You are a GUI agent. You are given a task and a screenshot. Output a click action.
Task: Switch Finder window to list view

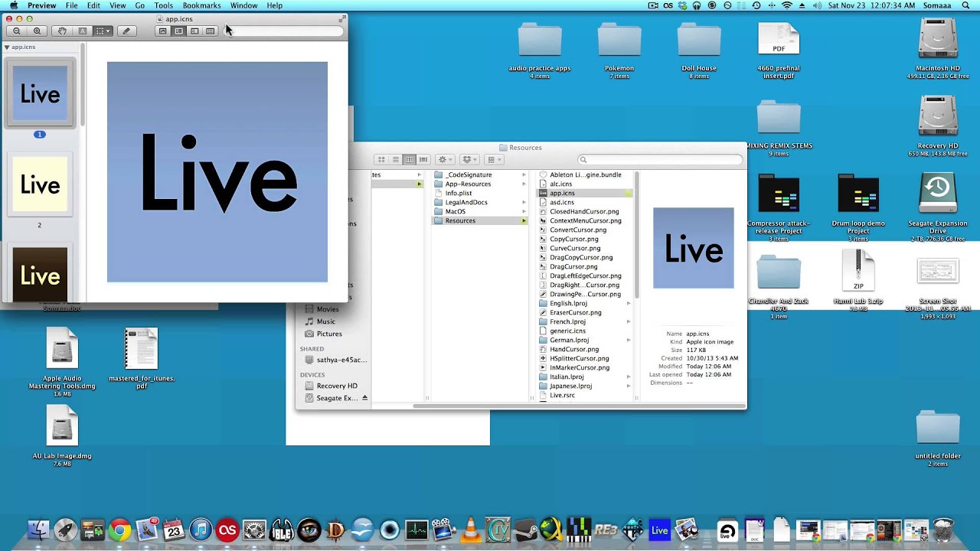395,159
